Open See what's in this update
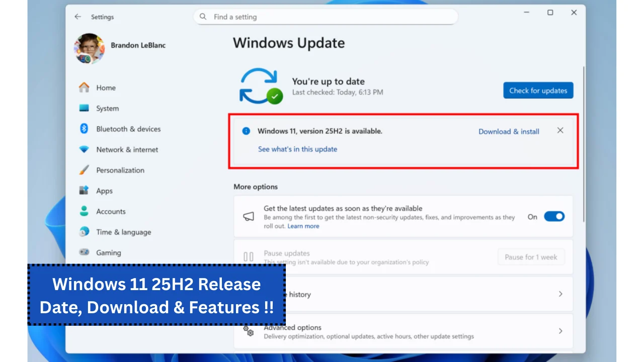Screen dimensions: 644x362 [297, 149]
